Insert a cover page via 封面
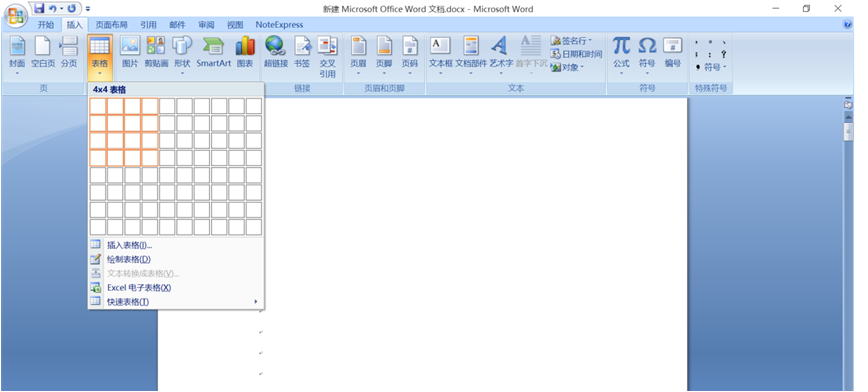 [17, 56]
